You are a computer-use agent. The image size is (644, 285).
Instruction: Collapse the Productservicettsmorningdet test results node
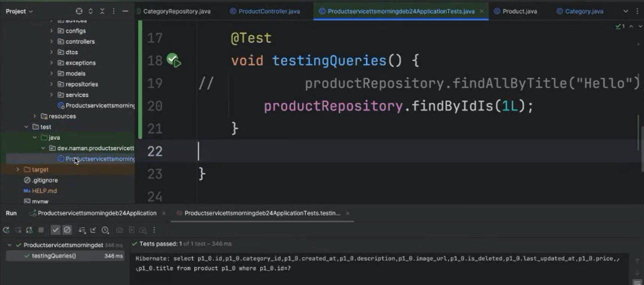(9, 245)
